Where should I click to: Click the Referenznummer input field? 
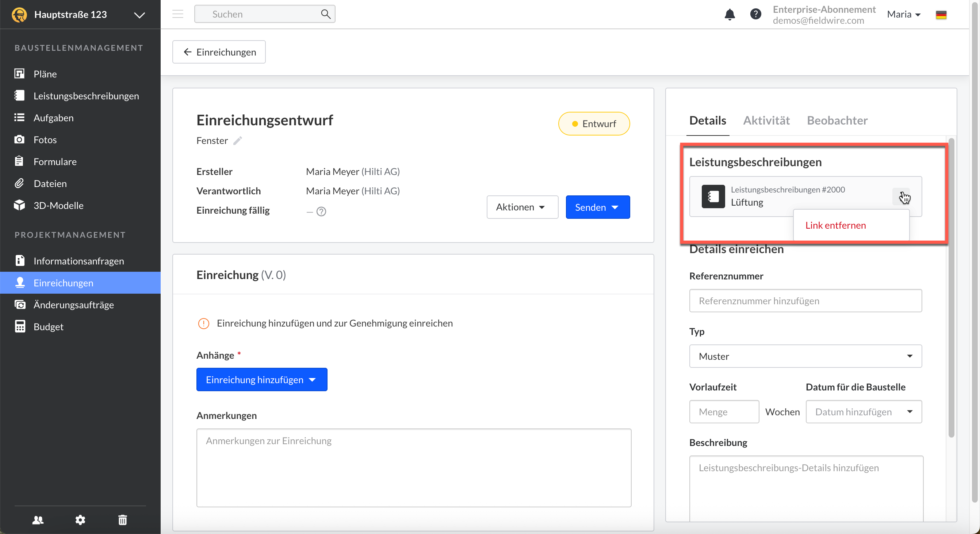pyautogui.click(x=805, y=301)
